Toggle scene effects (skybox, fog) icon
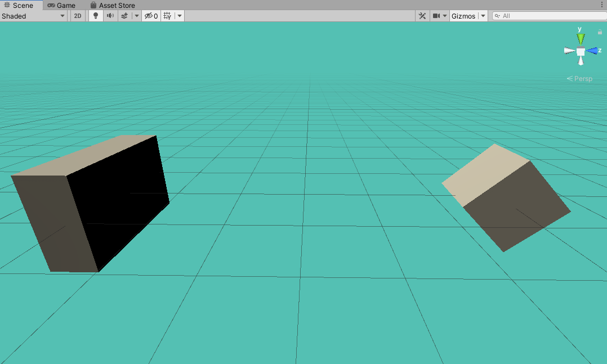This screenshot has height=364, width=607. pos(124,16)
